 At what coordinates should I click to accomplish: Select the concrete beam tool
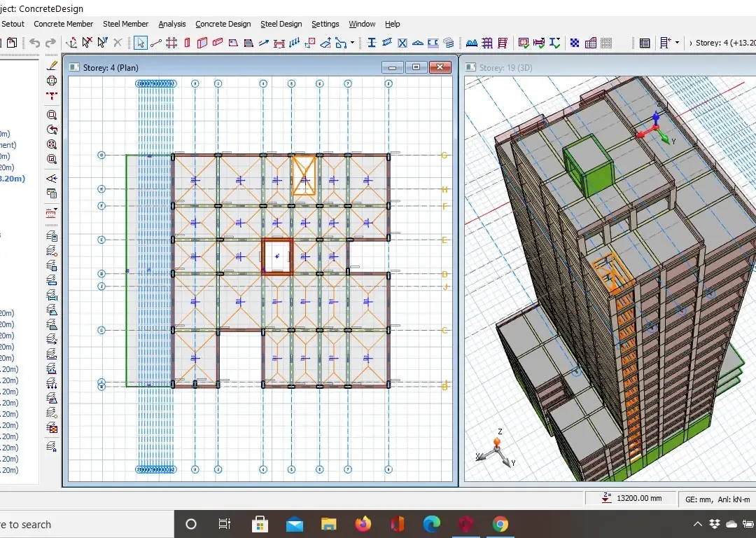tap(218, 43)
